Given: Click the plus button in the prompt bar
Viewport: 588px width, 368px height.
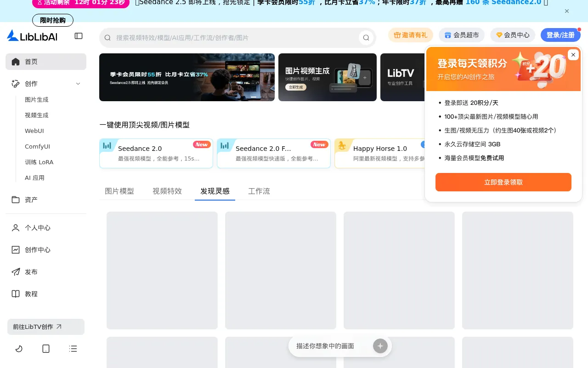Looking at the screenshot, I should (x=380, y=346).
